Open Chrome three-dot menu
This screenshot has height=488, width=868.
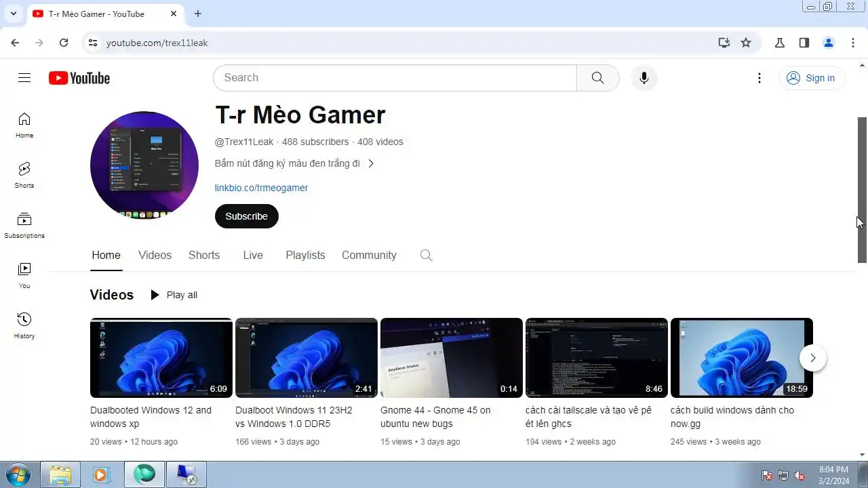click(x=853, y=43)
